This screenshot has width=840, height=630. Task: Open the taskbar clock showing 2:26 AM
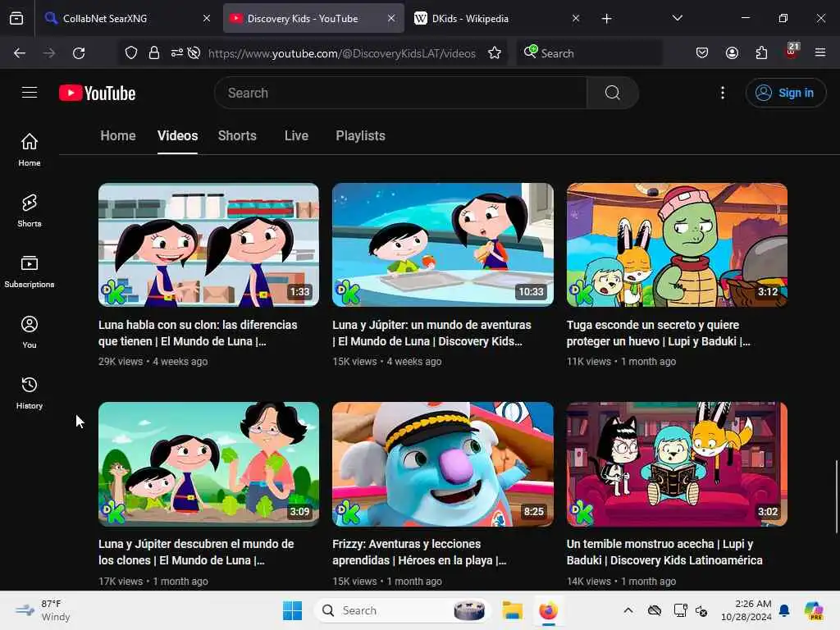[746, 610]
